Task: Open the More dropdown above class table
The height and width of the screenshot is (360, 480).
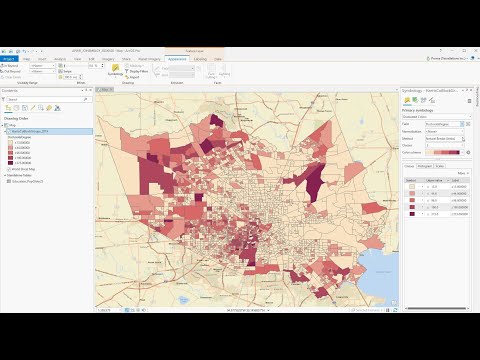Action: [x=463, y=173]
